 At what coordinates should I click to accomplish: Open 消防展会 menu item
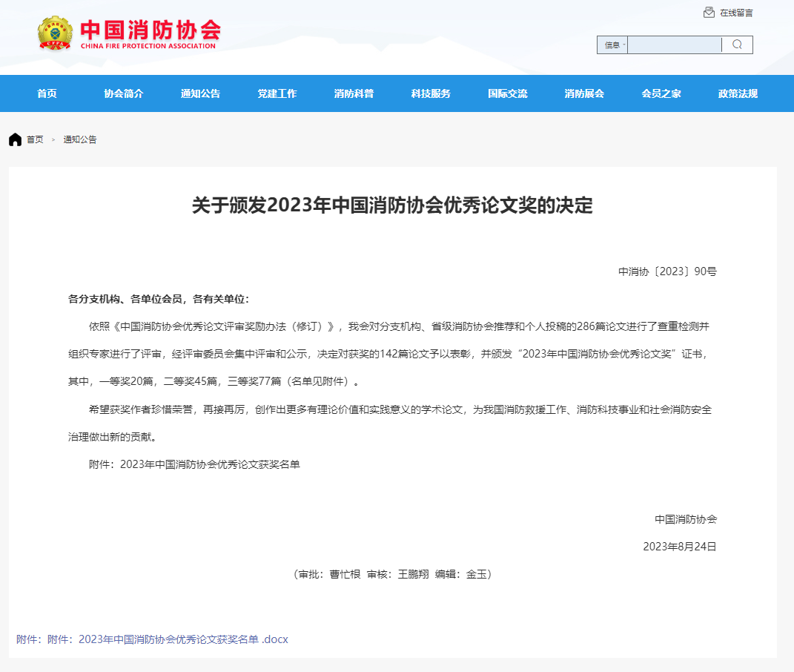pos(584,93)
